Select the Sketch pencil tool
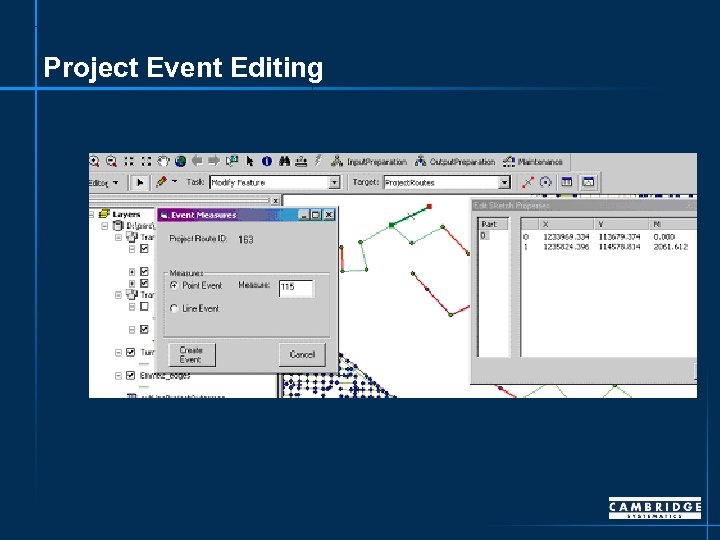Viewport: 720px width, 540px height. pos(161,182)
